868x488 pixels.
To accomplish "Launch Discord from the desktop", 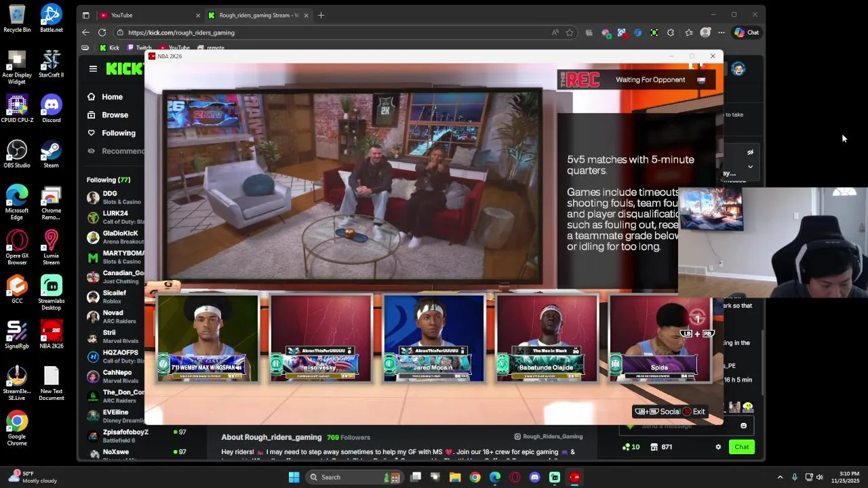I will (x=51, y=108).
